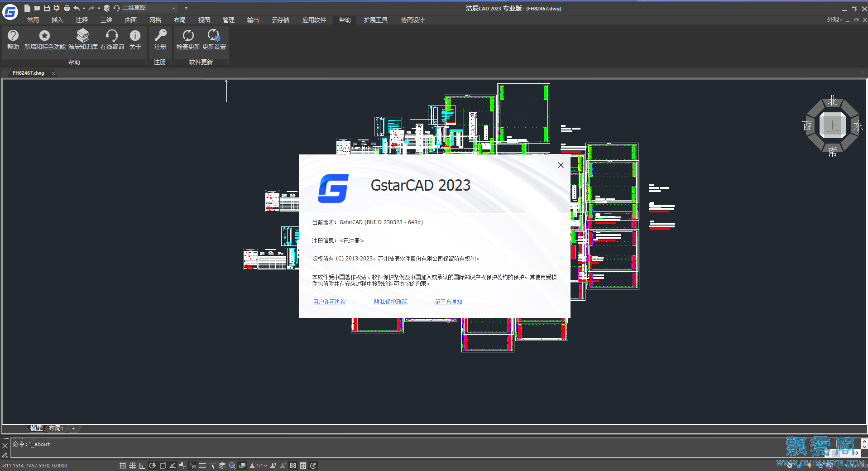Switch to the 扩展工具 ribbon tab
868x471 pixels.
(376, 20)
